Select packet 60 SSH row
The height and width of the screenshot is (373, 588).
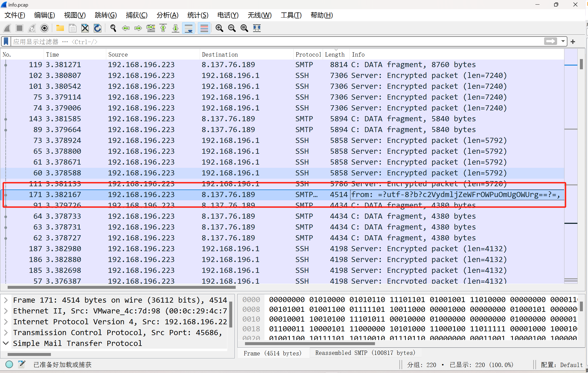tap(282, 173)
